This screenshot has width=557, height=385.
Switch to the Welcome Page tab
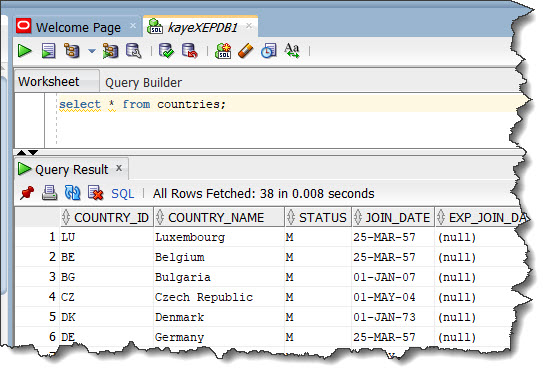(x=78, y=27)
